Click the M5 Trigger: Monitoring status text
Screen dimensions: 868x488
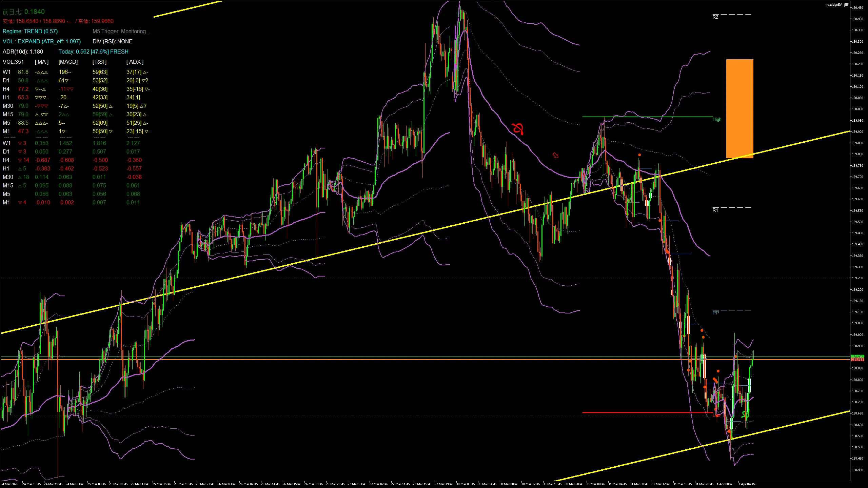click(x=121, y=31)
